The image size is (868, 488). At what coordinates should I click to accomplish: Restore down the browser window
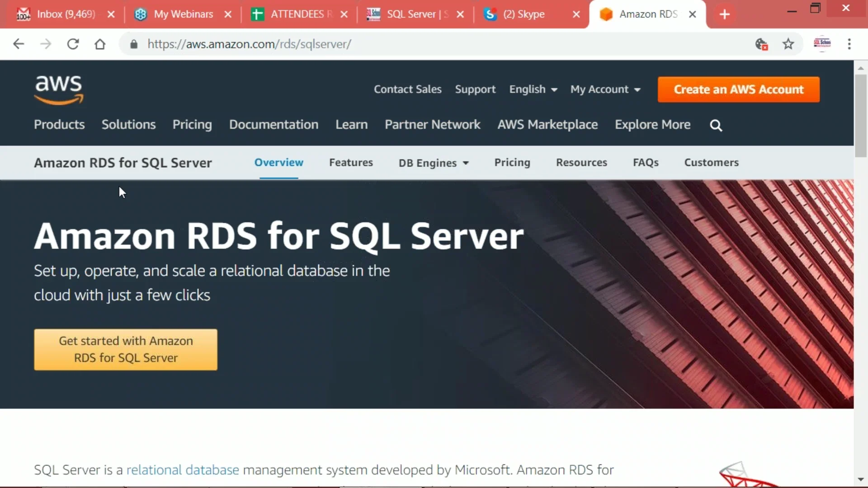pyautogui.click(x=815, y=8)
